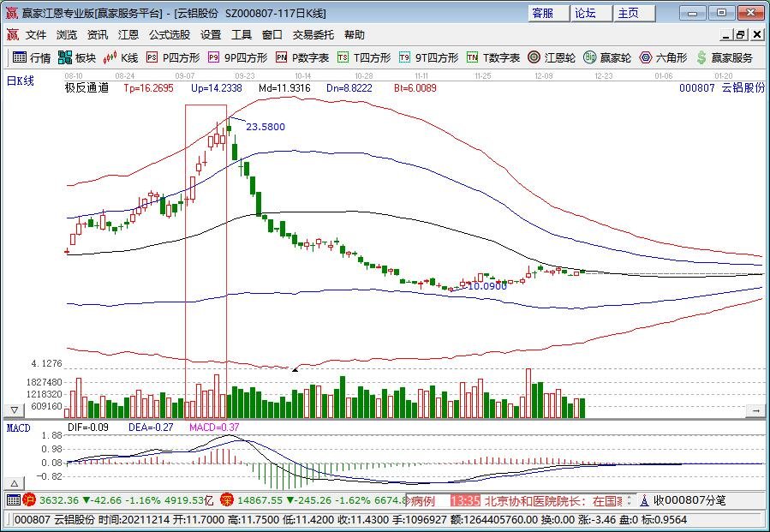Open the 9P四方形 tool
Viewport: 770px width, 532px height.
pos(237,58)
